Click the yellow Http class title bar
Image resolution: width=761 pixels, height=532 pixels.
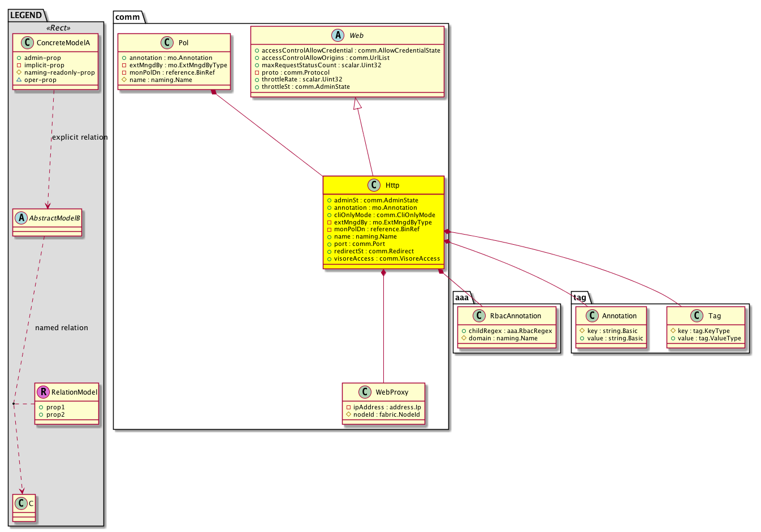383,185
